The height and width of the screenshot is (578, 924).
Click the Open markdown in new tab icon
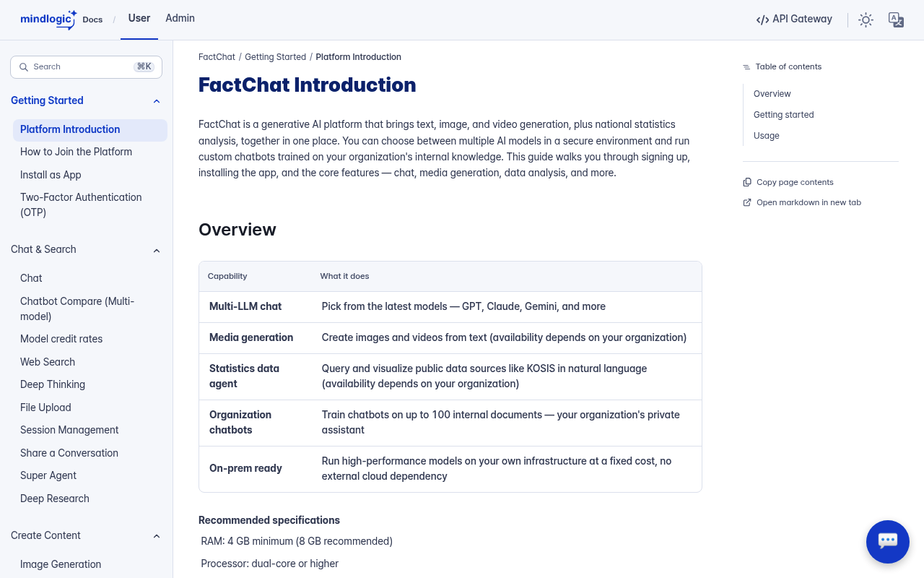pos(747,202)
